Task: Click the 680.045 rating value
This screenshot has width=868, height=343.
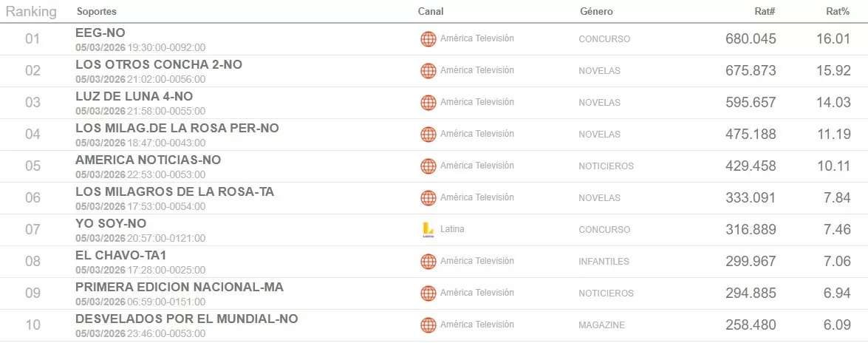Action: pos(751,39)
